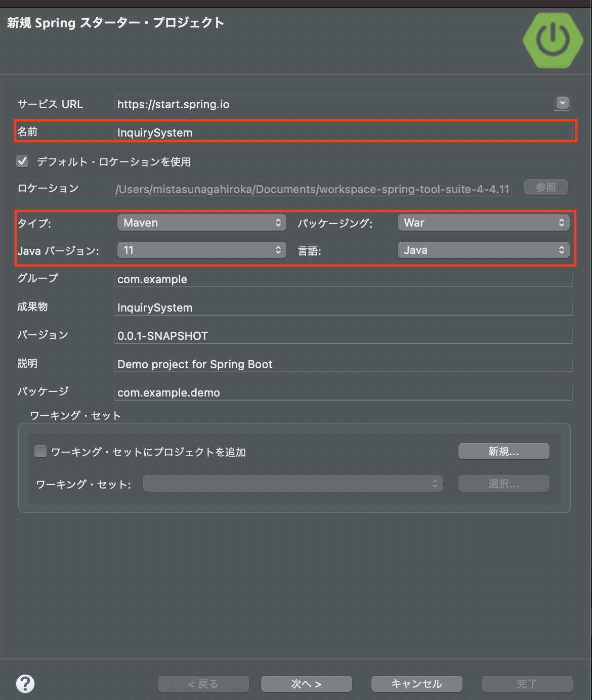Click the 選択 button

(x=503, y=484)
